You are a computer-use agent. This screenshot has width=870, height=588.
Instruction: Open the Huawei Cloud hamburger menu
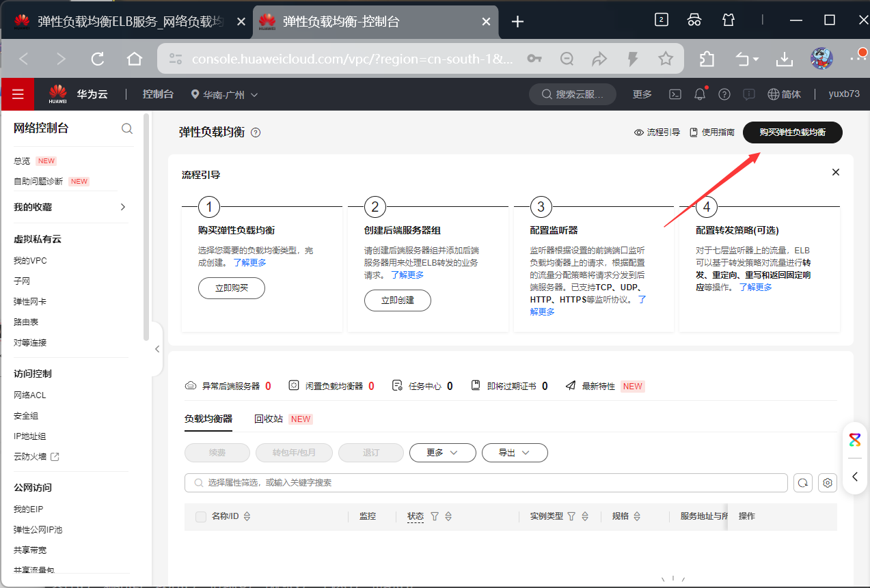coord(18,94)
